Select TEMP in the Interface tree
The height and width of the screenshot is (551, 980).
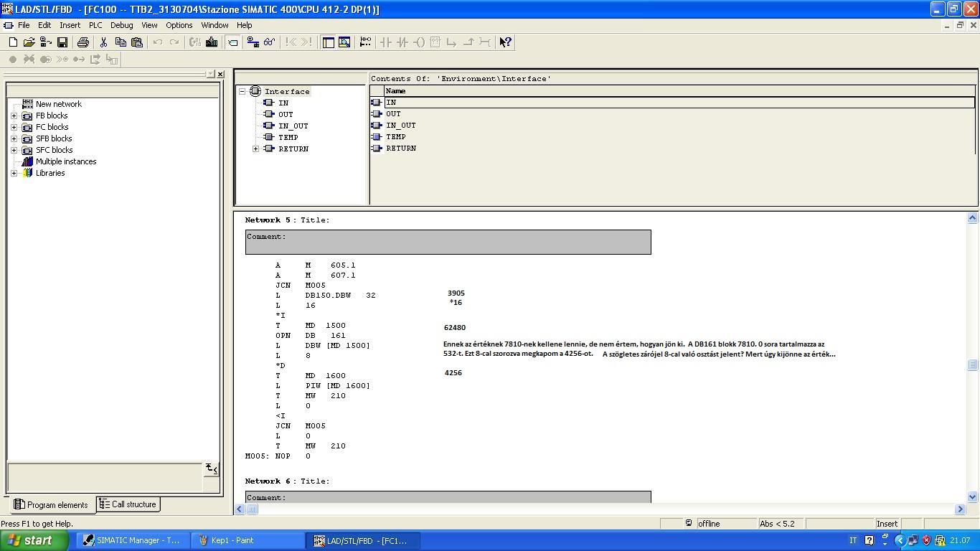point(288,137)
